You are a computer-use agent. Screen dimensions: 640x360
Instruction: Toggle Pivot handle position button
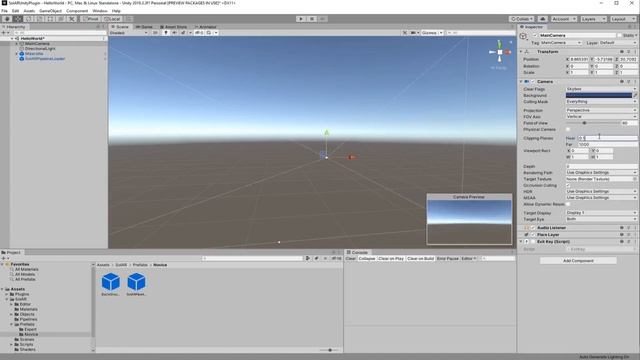(90, 19)
